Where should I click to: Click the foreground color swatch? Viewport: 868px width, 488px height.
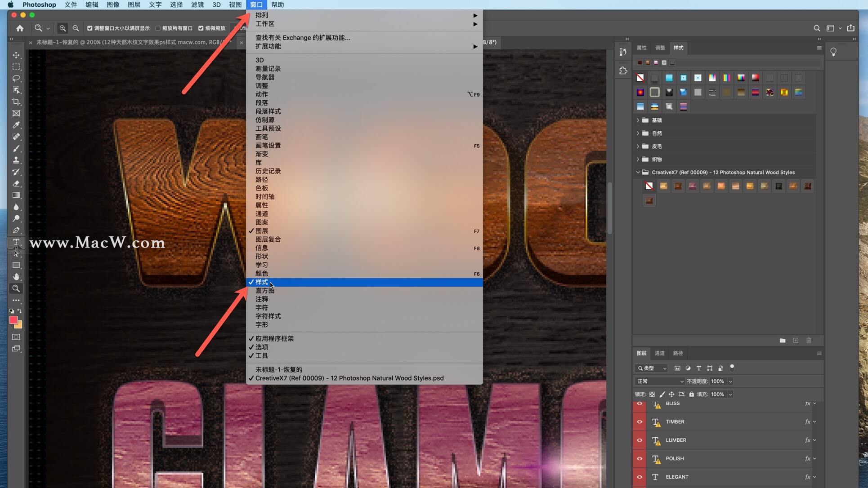click(x=13, y=319)
